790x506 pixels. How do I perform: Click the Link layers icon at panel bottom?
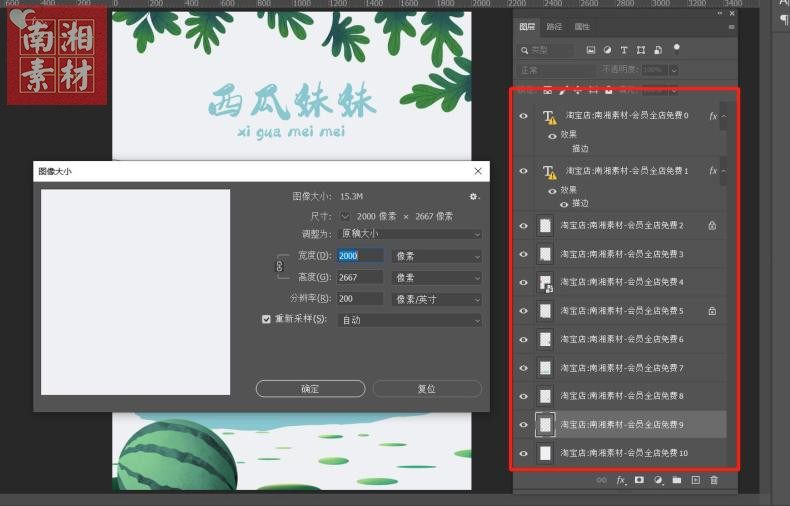pos(601,480)
